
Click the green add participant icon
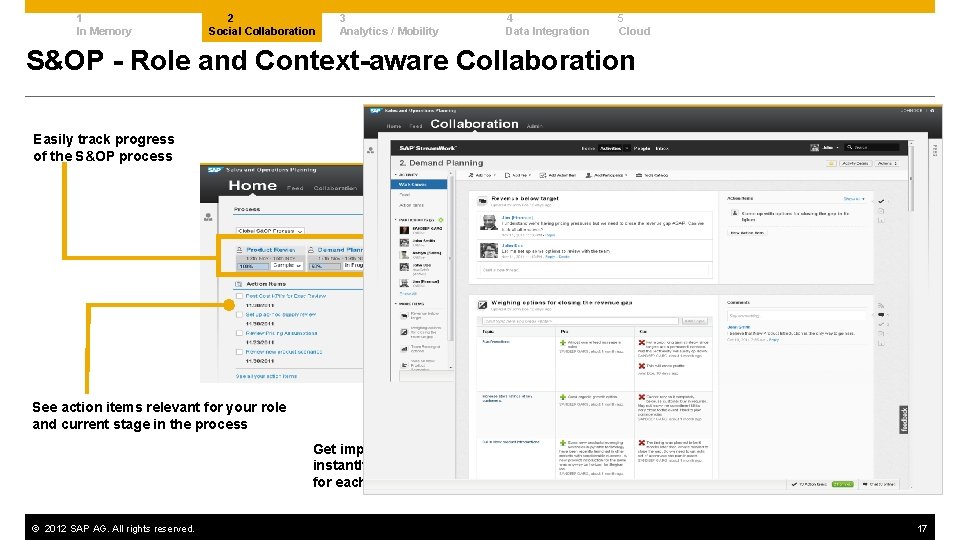coord(441,220)
